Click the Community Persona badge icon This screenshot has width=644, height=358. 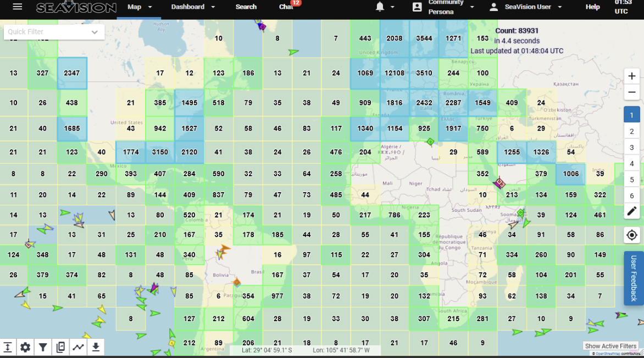[417, 7]
